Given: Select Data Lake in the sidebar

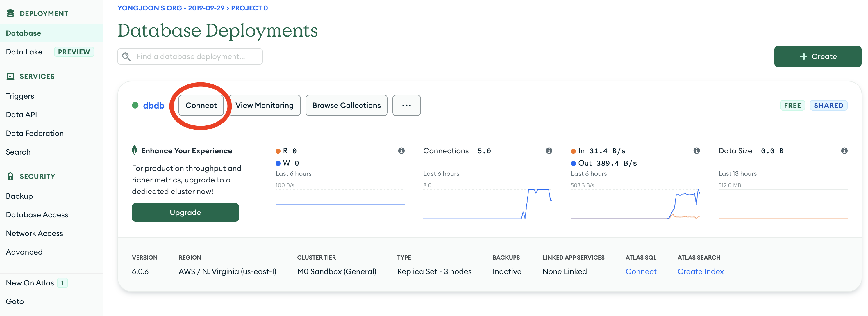Looking at the screenshot, I should tap(24, 52).
